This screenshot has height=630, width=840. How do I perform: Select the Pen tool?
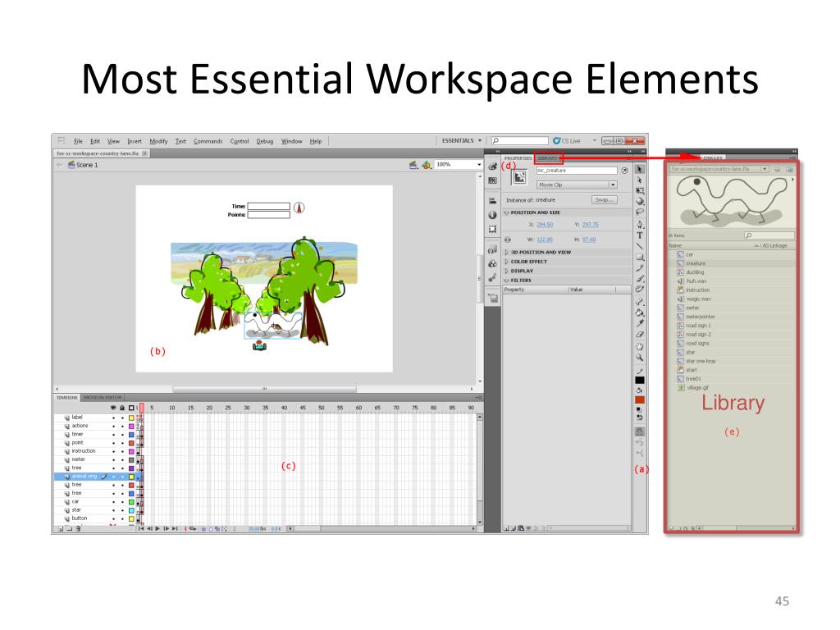[640, 225]
